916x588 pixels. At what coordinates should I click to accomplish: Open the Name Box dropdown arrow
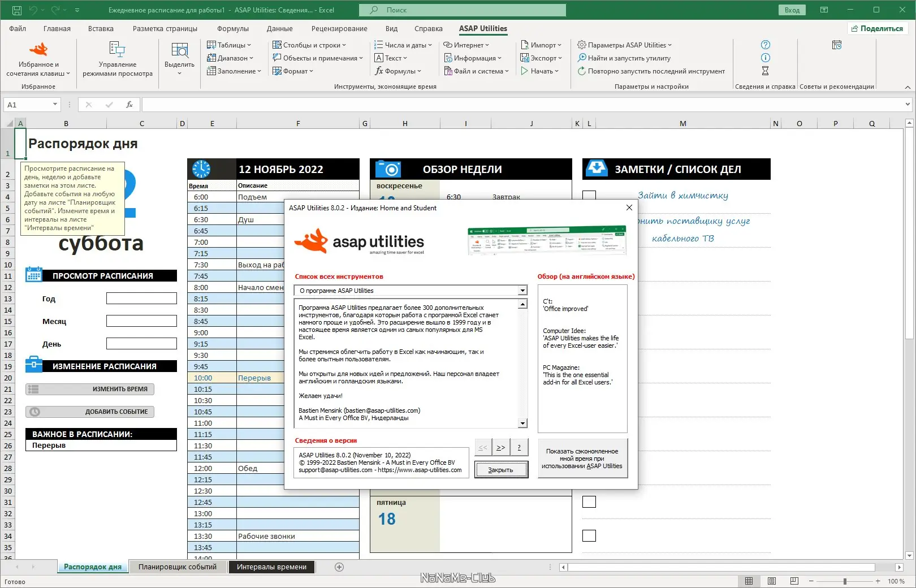coord(55,105)
